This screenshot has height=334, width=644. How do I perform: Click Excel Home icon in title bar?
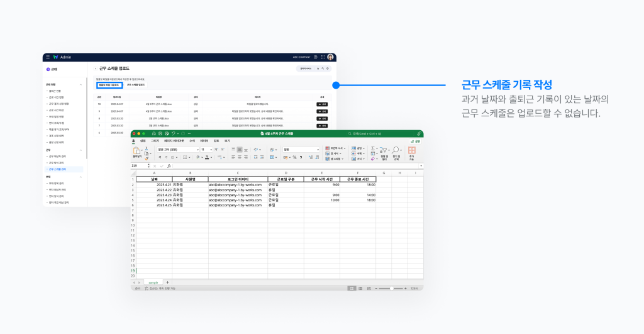(x=154, y=133)
